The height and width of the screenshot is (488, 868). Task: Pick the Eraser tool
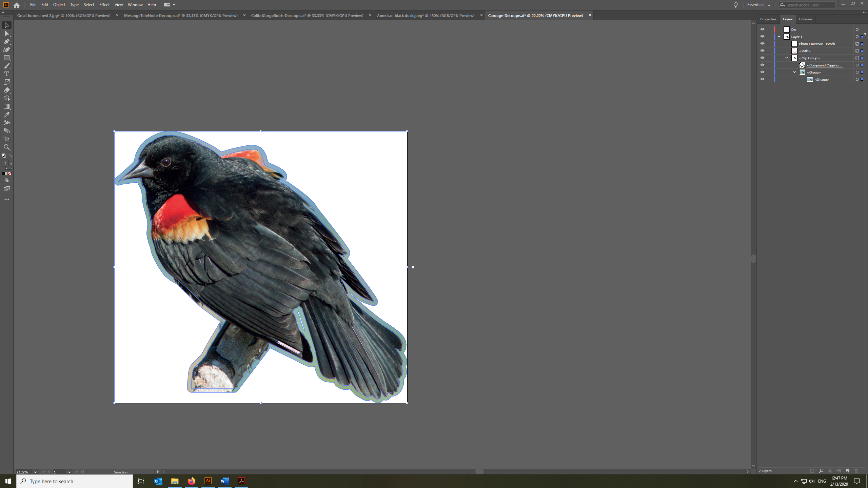(x=6, y=90)
